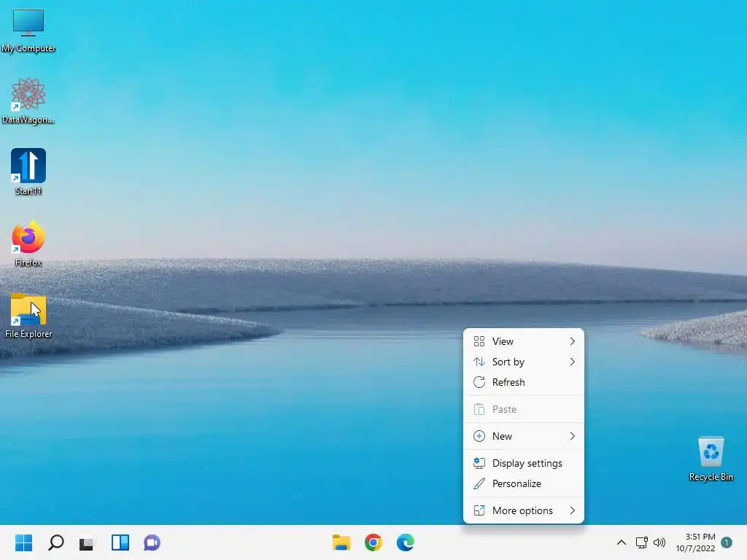
Task: Open the Windows Start button
Action: point(24,542)
